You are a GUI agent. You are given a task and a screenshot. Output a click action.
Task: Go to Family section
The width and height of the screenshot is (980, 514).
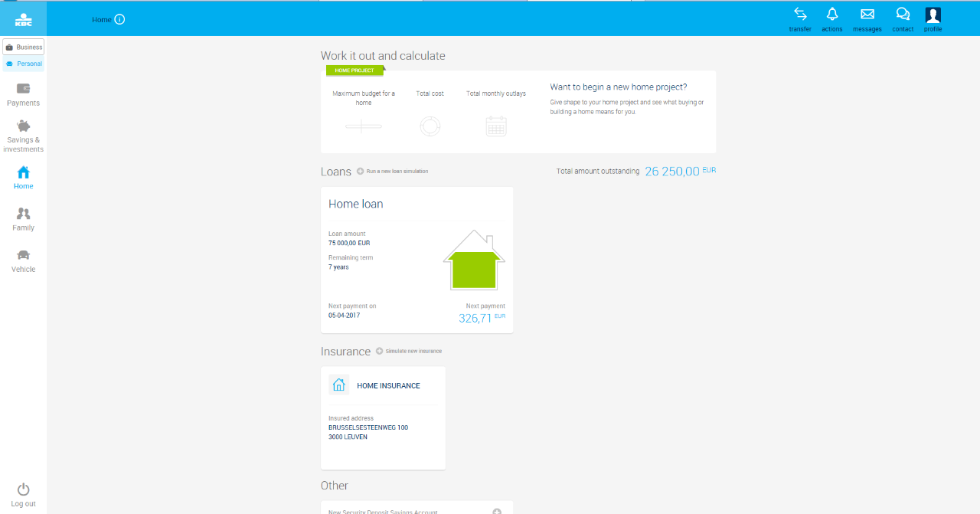click(x=23, y=218)
